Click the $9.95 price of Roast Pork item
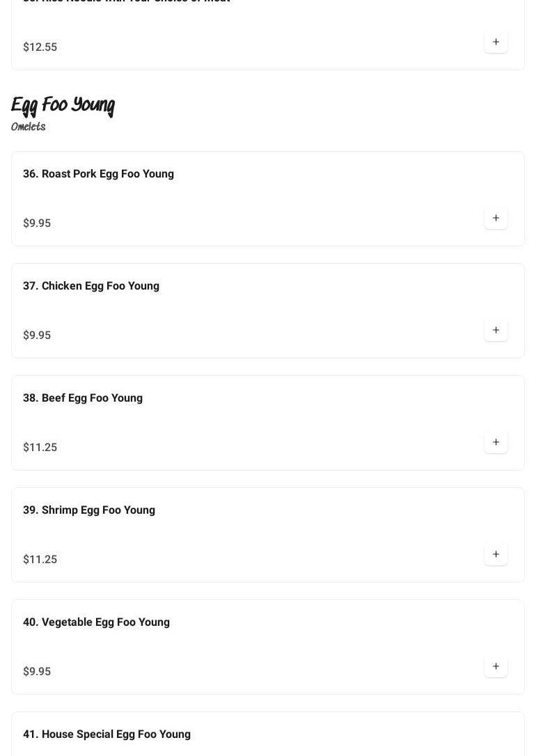Viewport: 536px width, 756px height. [x=37, y=223]
